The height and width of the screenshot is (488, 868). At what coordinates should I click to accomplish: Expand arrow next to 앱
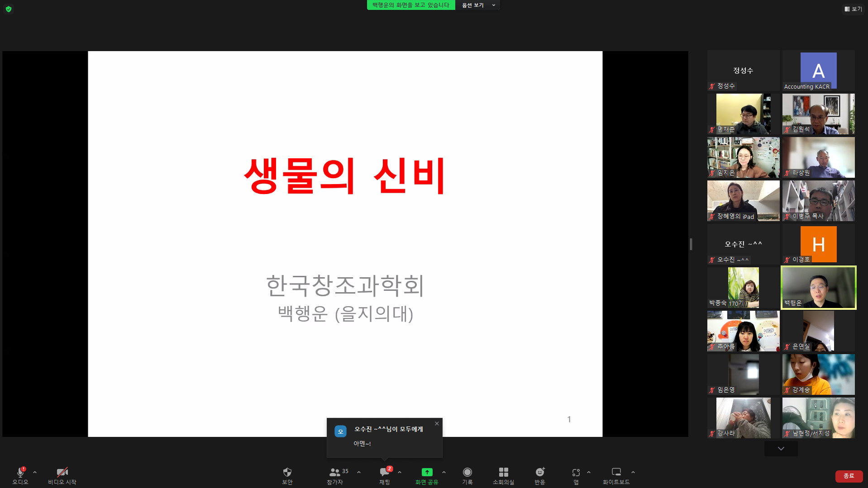589,472
